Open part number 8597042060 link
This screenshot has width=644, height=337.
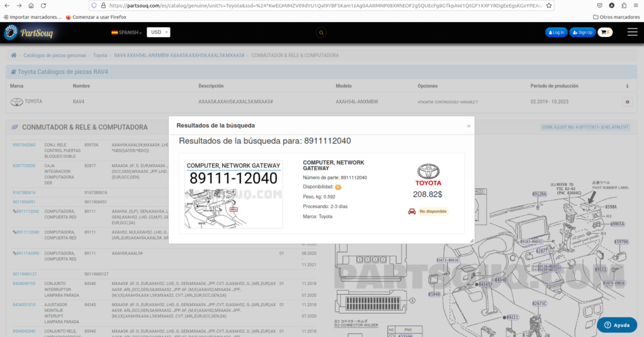24,145
